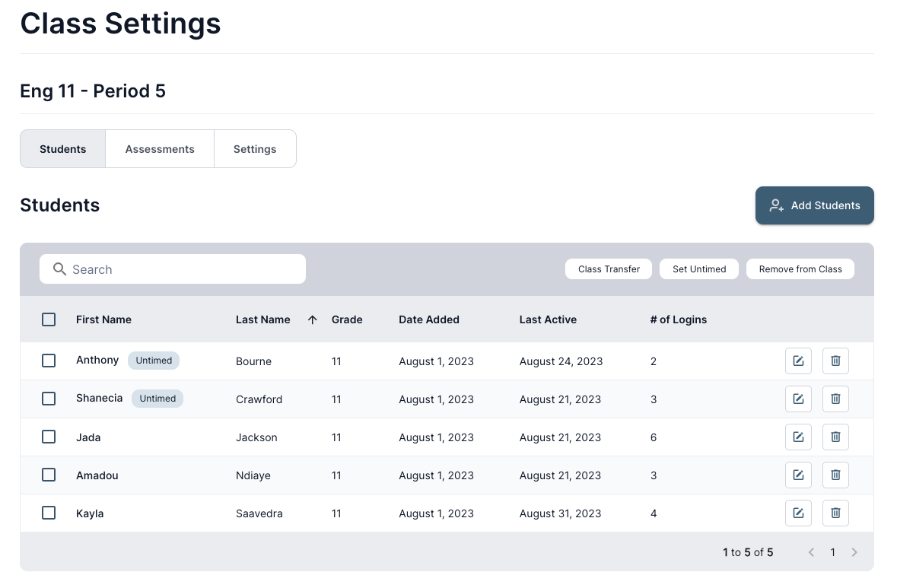The width and height of the screenshot is (897, 588).
Task: Check the box beside Jada
Action: (x=49, y=437)
